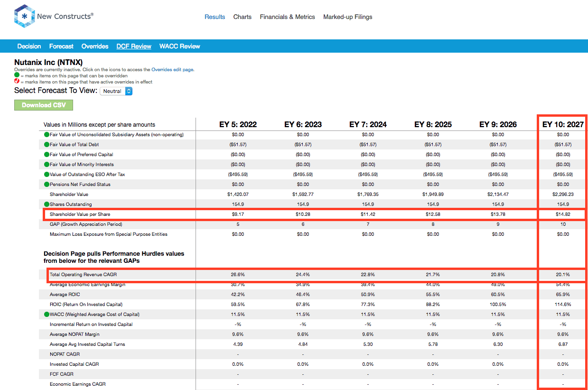The width and height of the screenshot is (588, 390).
Task: Click the 26.6% revenue CAGR cell
Action: (238, 275)
